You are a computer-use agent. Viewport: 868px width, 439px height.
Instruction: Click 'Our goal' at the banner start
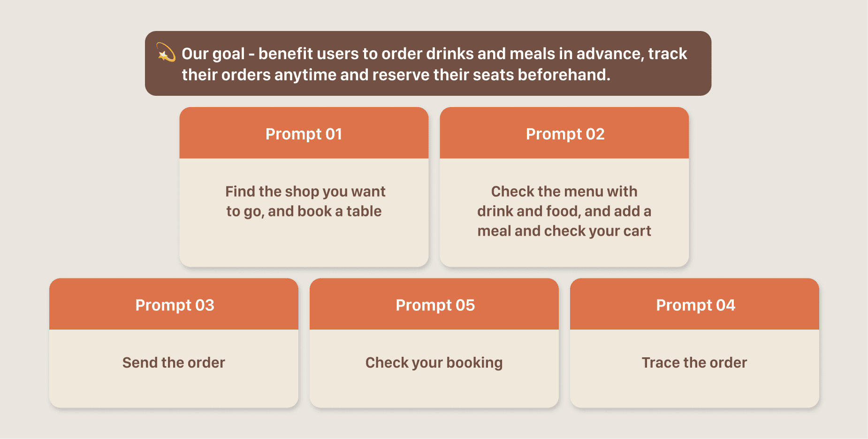click(x=213, y=54)
